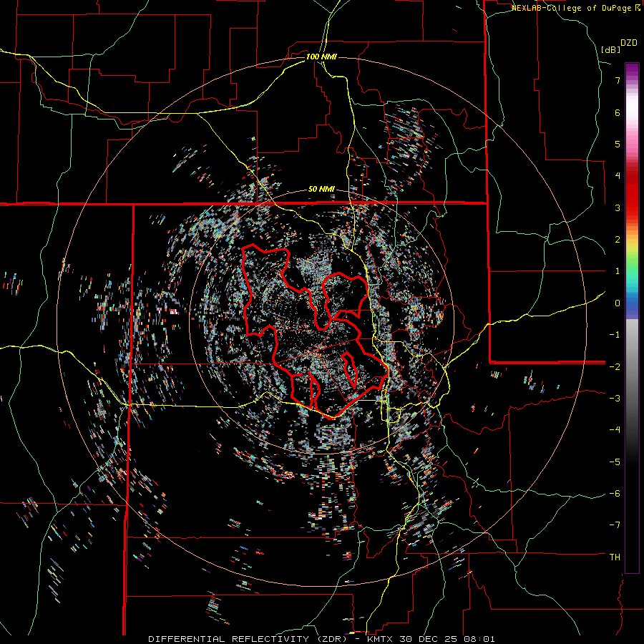Select the 2 dB tick label

618,240
